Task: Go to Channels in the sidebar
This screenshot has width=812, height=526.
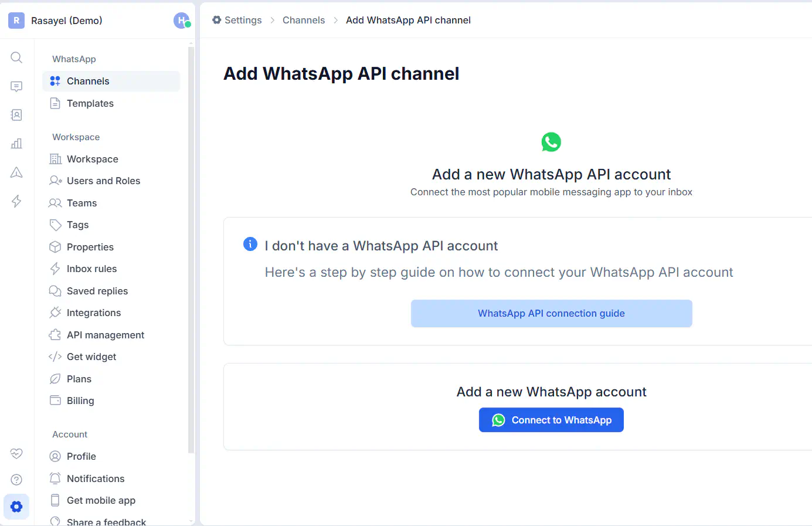Action: [x=111, y=81]
